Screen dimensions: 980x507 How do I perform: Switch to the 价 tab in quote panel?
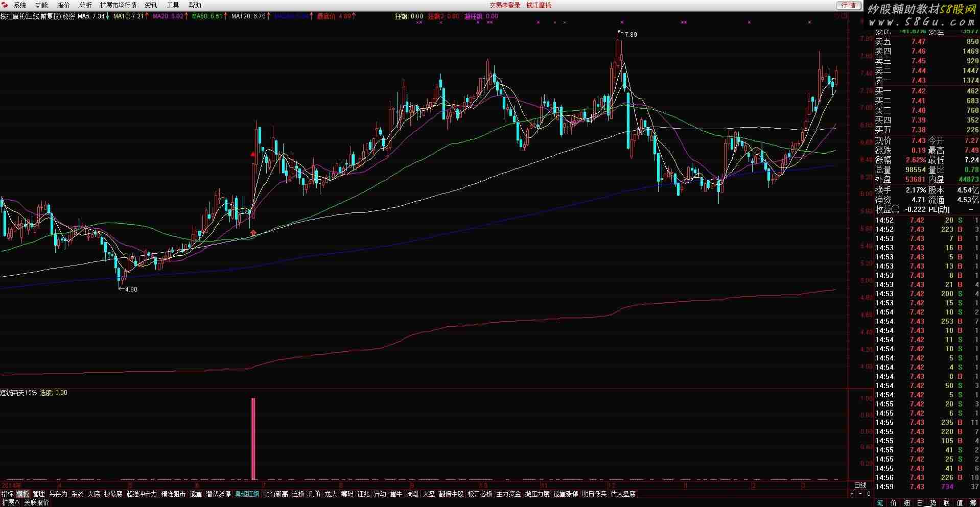coord(894,503)
